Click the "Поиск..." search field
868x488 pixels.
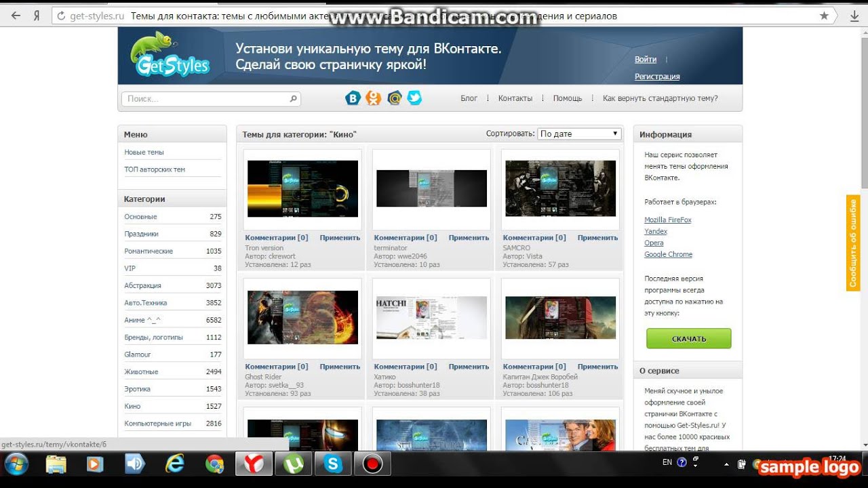coord(211,99)
